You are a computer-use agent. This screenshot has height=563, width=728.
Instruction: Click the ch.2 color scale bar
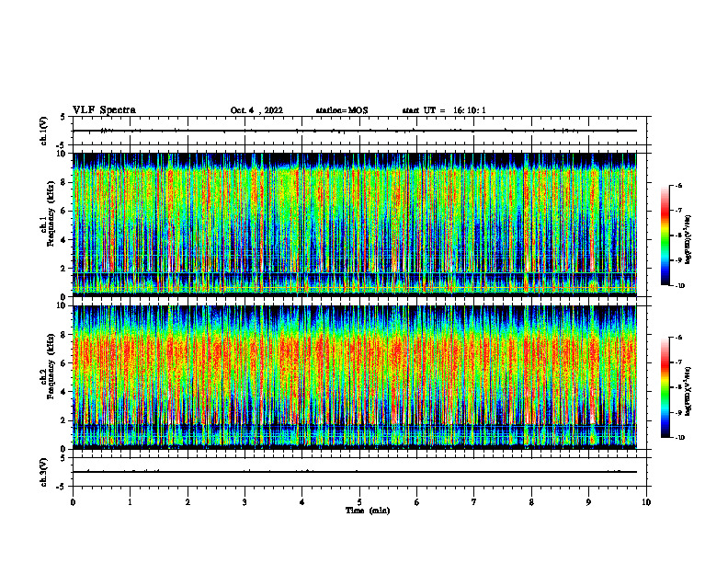point(665,387)
